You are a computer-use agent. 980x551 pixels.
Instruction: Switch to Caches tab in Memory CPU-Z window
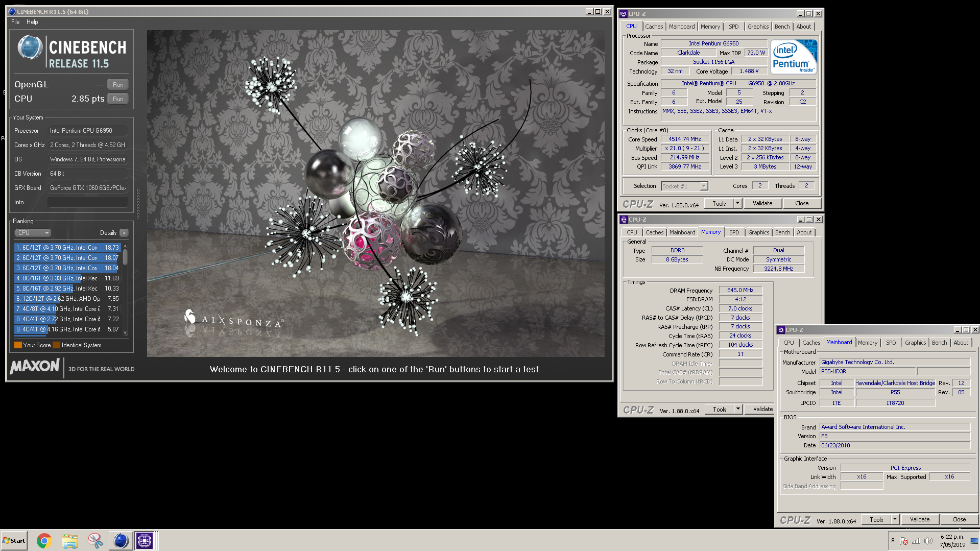coord(654,232)
